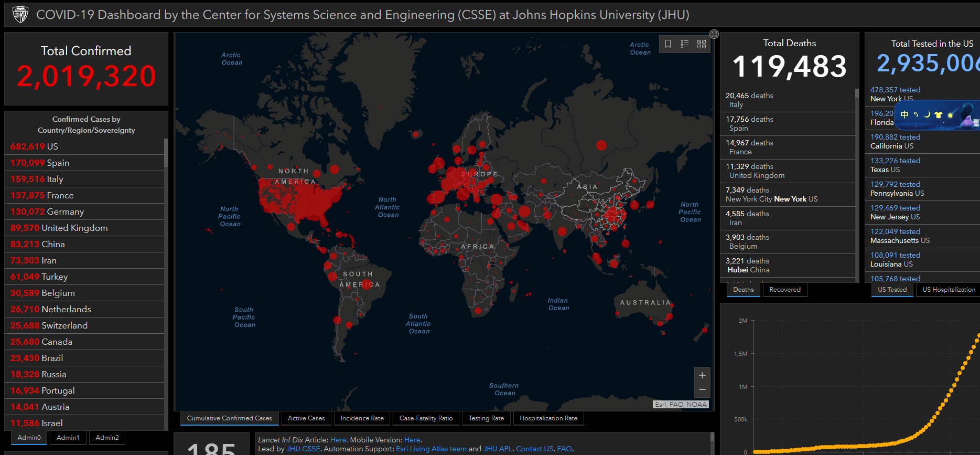Expand the map to fullscreen
The width and height of the screenshot is (980, 455).
click(x=714, y=34)
